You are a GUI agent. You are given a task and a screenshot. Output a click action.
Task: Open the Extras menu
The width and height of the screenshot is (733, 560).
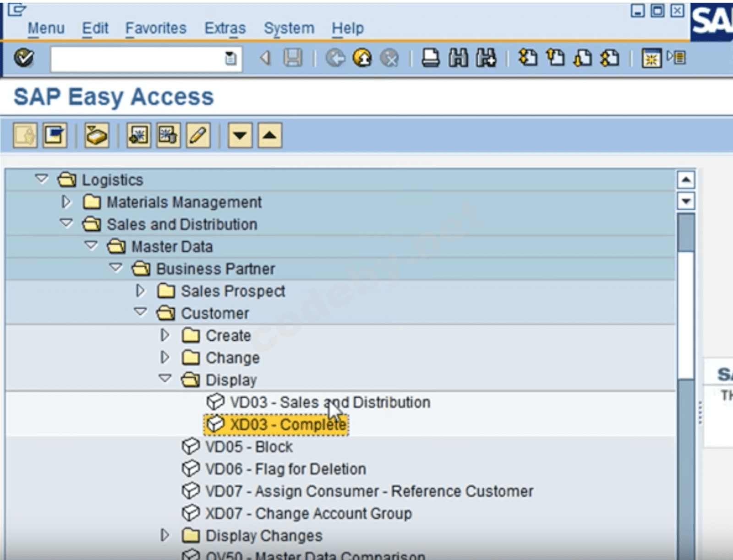(225, 27)
